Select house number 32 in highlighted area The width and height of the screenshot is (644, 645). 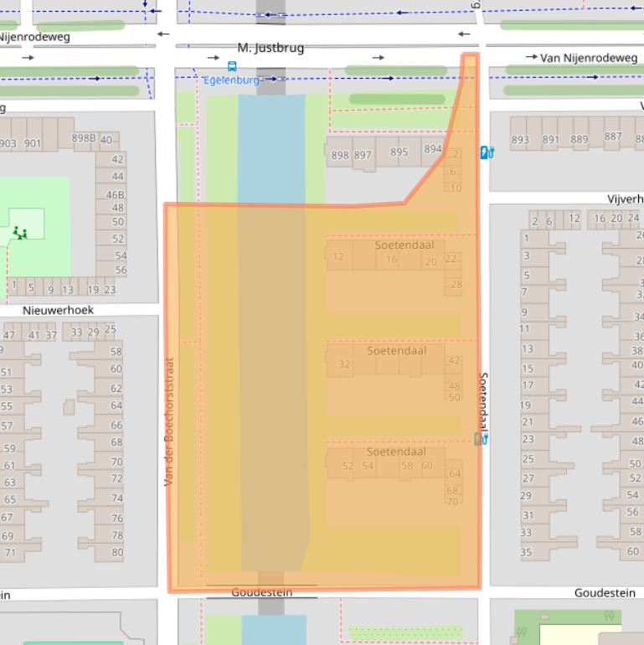[344, 364]
